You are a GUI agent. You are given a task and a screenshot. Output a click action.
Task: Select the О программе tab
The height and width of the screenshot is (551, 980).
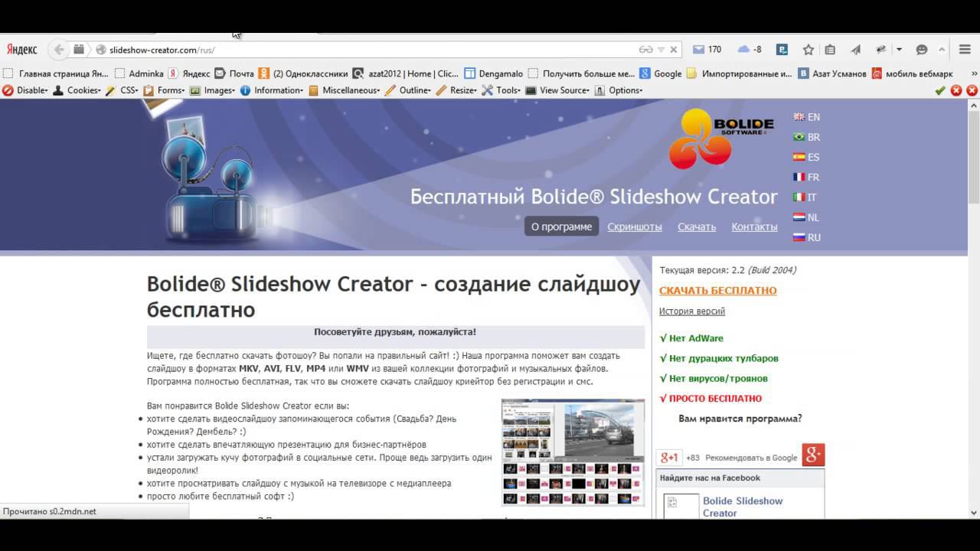(x=561, y=227)
